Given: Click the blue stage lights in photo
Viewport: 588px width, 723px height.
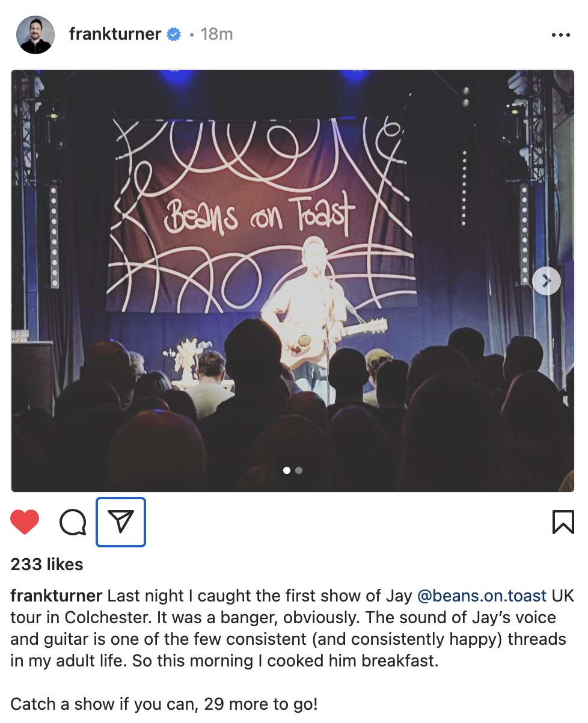Looking at the screenshot, I should pyautogui.click(x=265, y=76).
